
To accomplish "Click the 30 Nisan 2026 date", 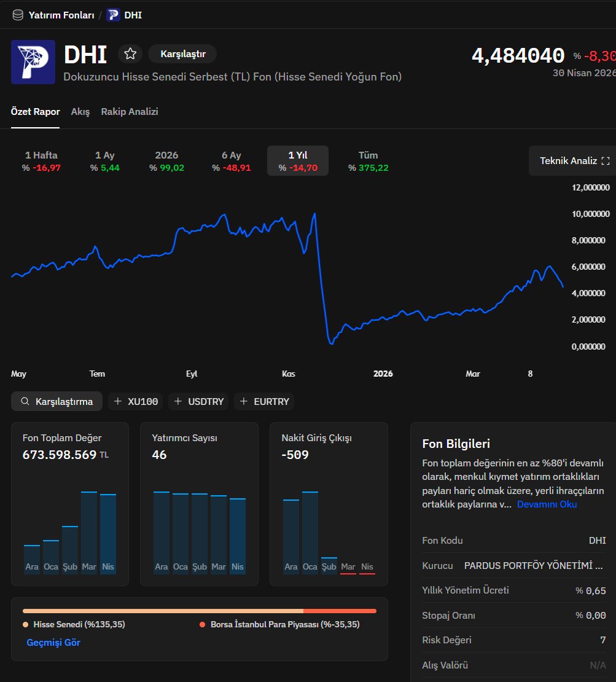I will coord(584,73).
